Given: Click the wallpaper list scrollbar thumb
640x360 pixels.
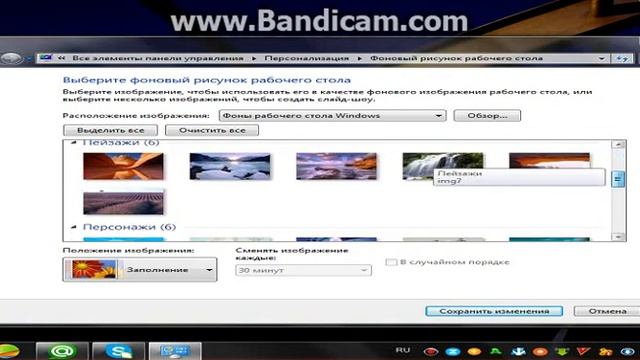Looking at the screenshot, I should tap(618, 179).
